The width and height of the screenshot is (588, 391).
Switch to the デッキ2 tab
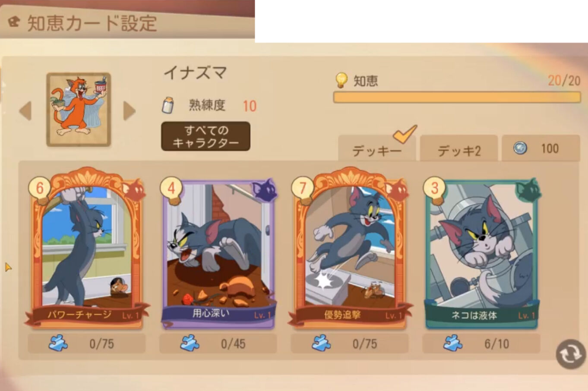(x=459, y=148)
